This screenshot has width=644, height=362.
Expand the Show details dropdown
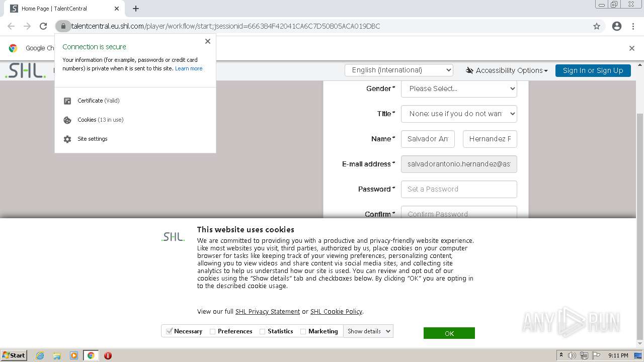point(368,331)
